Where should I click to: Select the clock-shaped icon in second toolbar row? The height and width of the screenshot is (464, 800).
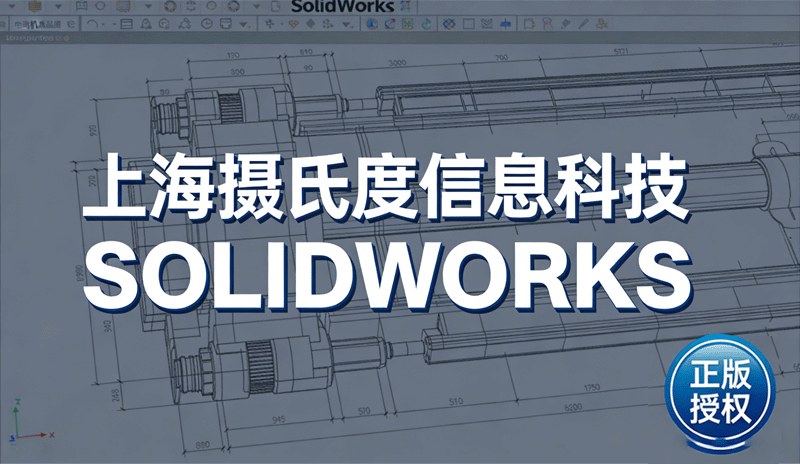(207, 24)
